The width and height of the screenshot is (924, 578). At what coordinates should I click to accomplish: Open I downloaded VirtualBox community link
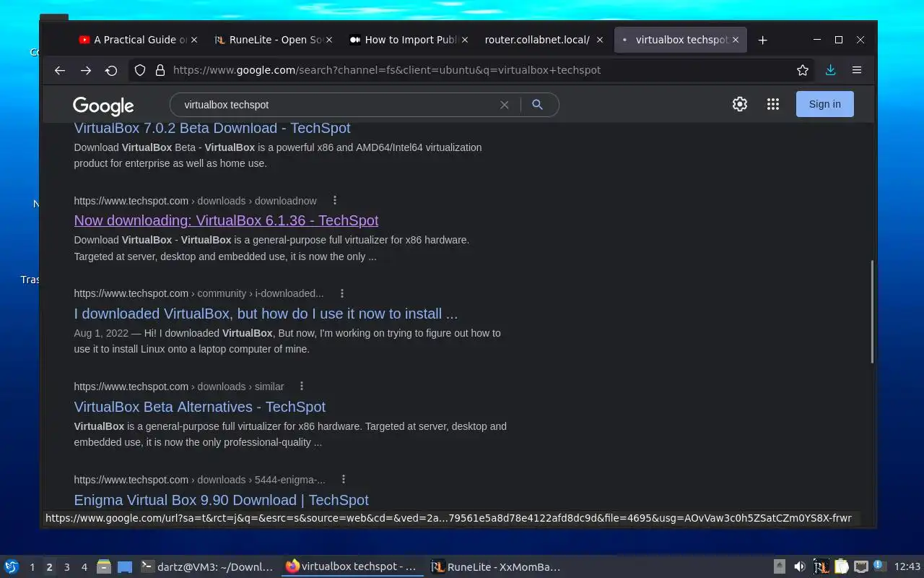(266, 314)
